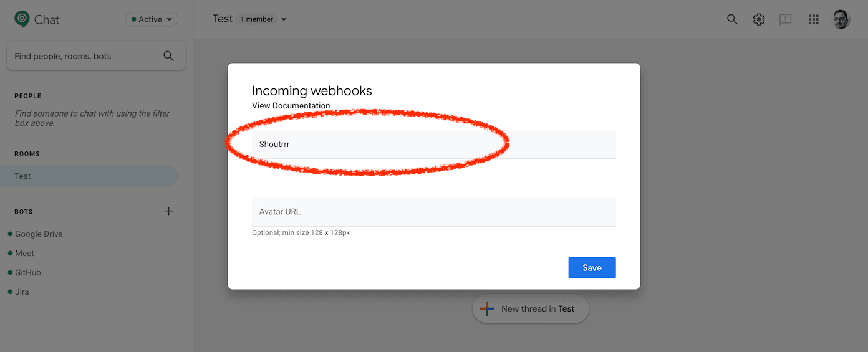Select the Test room in sidebar

23,176
